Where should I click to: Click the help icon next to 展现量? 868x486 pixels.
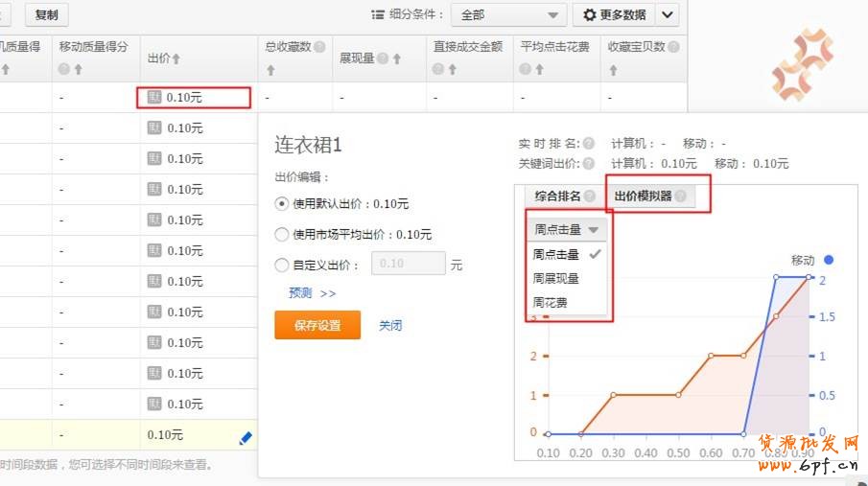click(383, 59)
